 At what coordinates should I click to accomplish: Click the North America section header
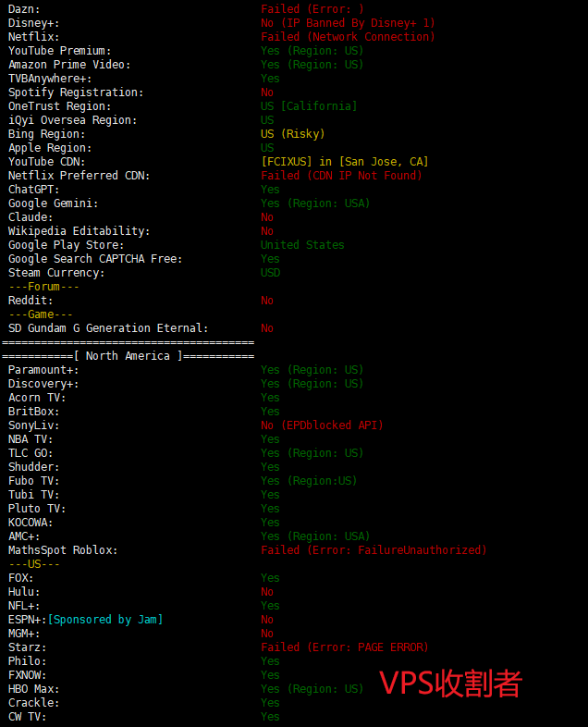(x=128, y=356)
